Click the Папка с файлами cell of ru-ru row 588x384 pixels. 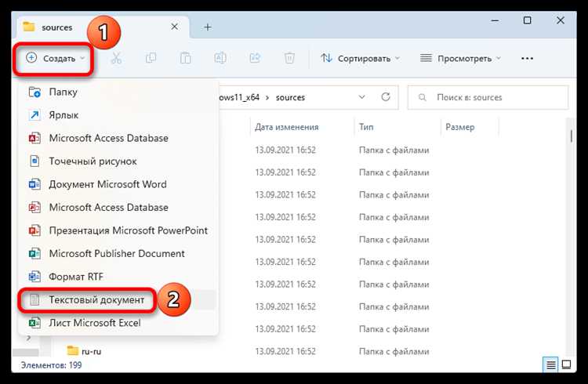click(394, 352)
